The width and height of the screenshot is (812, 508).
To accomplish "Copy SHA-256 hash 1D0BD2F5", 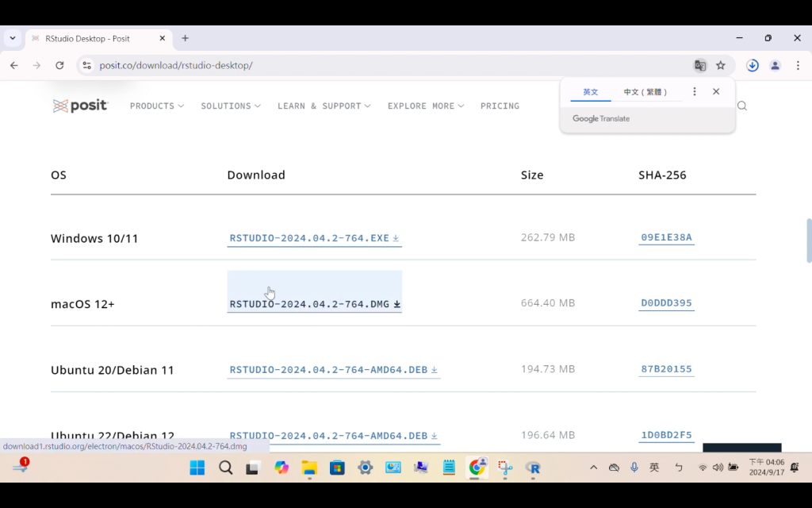I will coord(666,435).
